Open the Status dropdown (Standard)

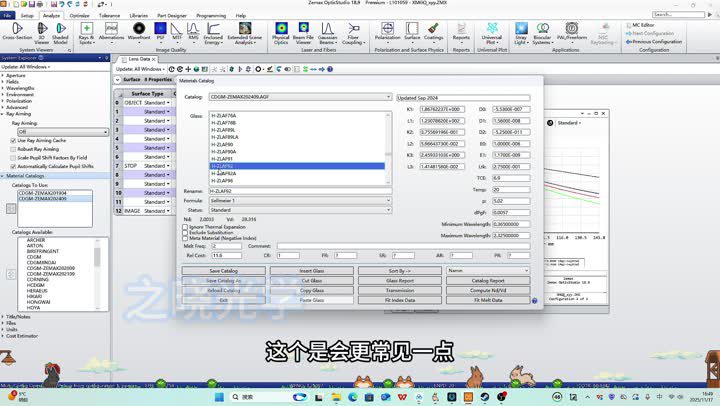[x=300, y=210]
